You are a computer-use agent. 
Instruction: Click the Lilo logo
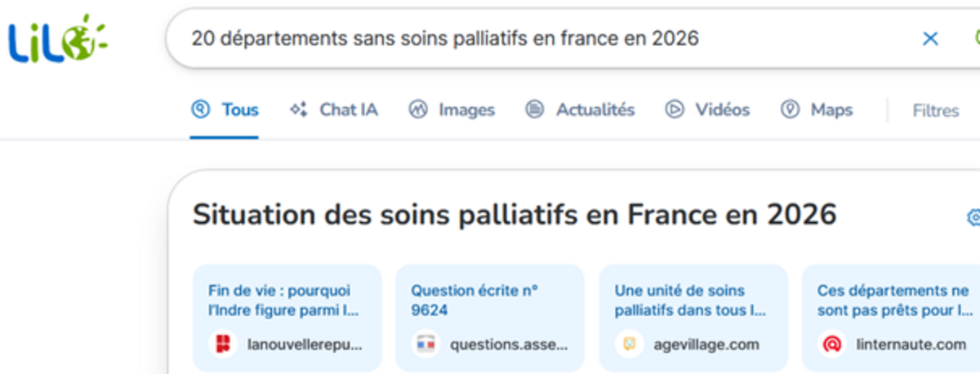57,40
